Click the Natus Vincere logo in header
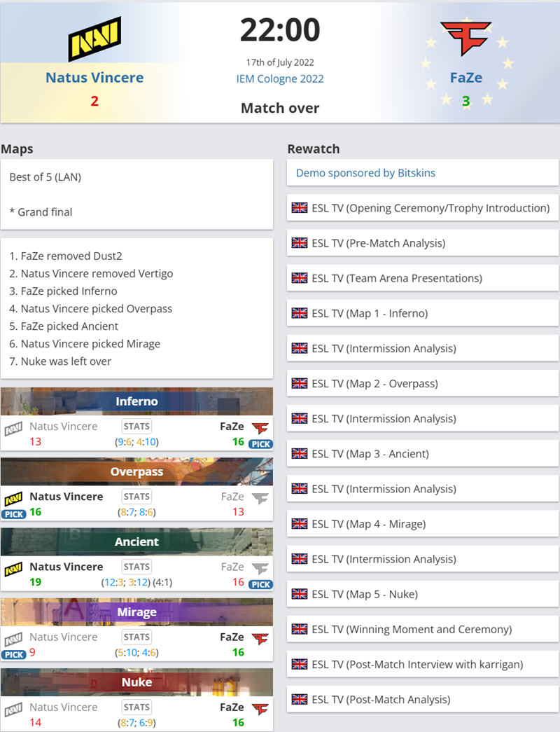 [x=94, y=39]
